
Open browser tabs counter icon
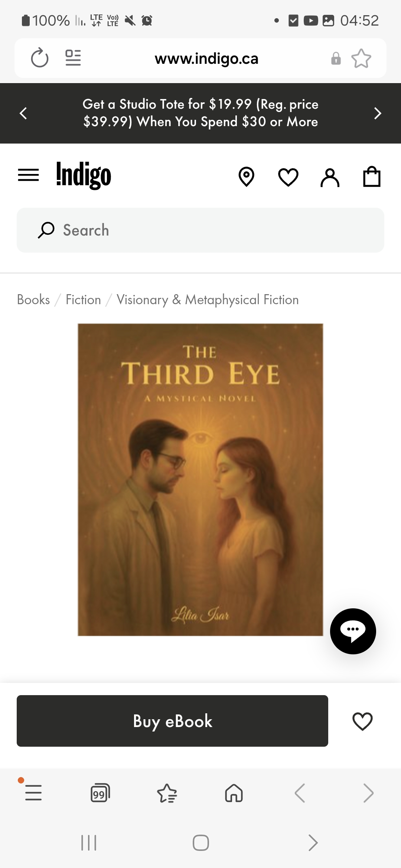[x=100, y=793]
